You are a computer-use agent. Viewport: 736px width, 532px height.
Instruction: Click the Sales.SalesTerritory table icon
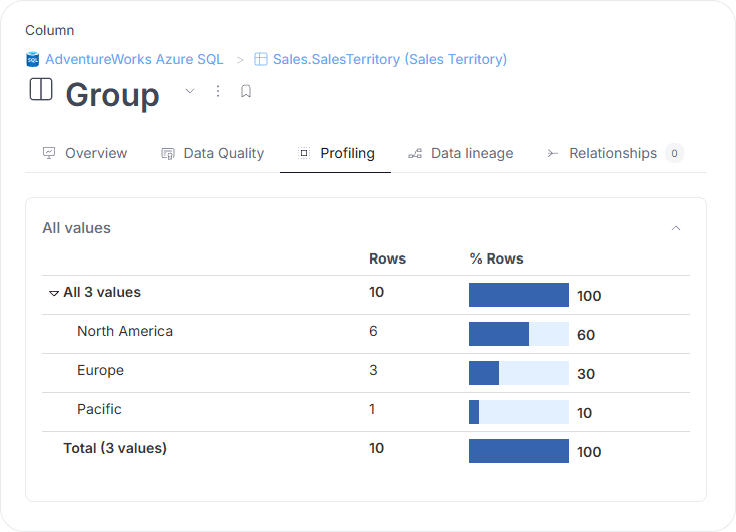[x=261, y=60]
